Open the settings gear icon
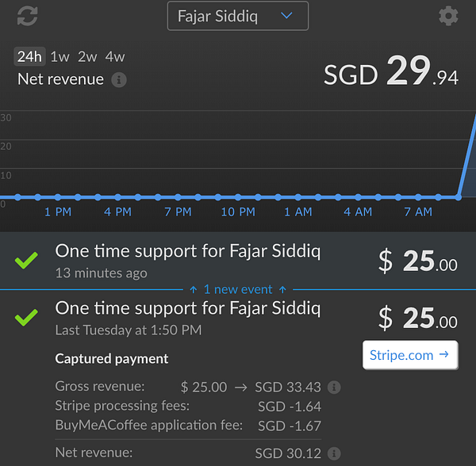Viewport: 476px width, 466px height. click(448, 15)
